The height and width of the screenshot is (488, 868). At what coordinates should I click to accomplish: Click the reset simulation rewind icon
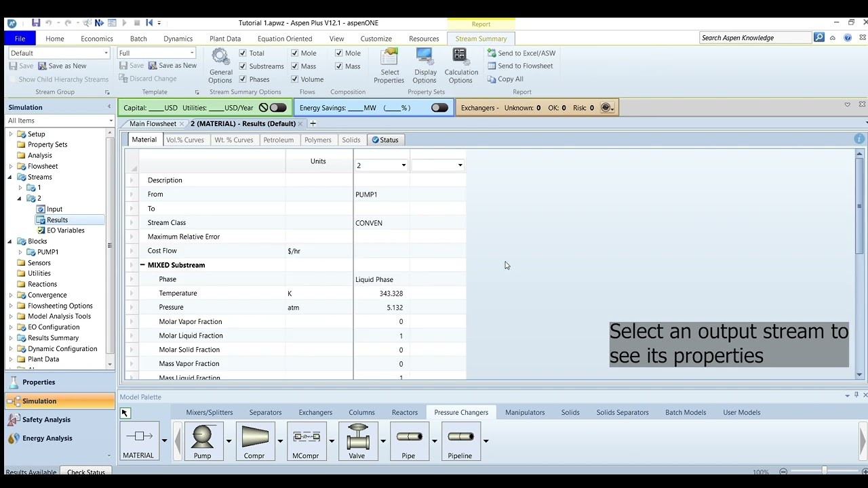pyautogui.click(x=149, y=23)
